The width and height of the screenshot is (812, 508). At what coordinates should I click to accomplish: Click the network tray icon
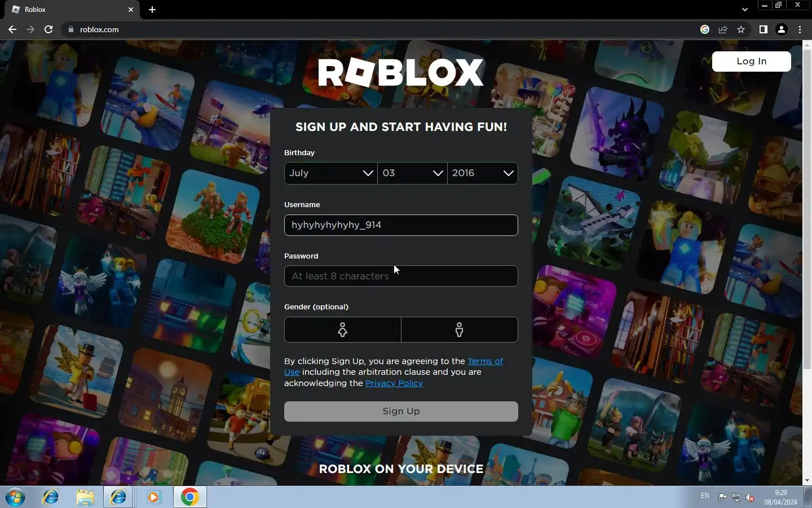pos(736,497)
